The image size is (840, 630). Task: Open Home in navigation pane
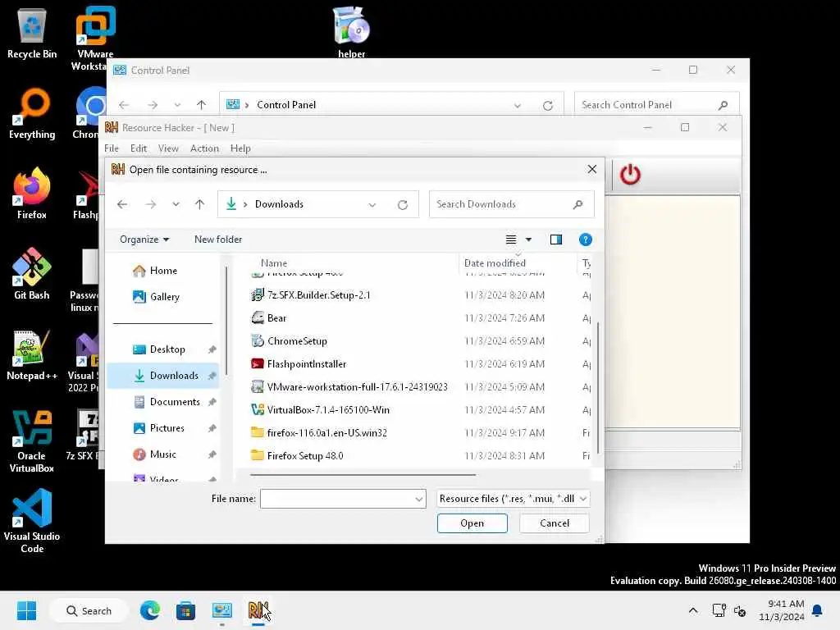tap(155, 271)
